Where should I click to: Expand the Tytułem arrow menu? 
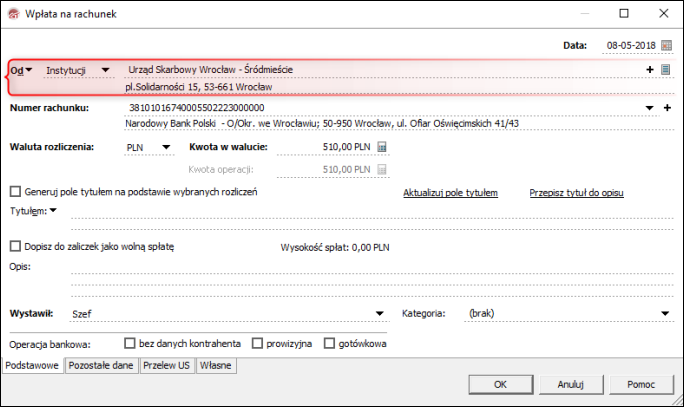coord(53,210)
